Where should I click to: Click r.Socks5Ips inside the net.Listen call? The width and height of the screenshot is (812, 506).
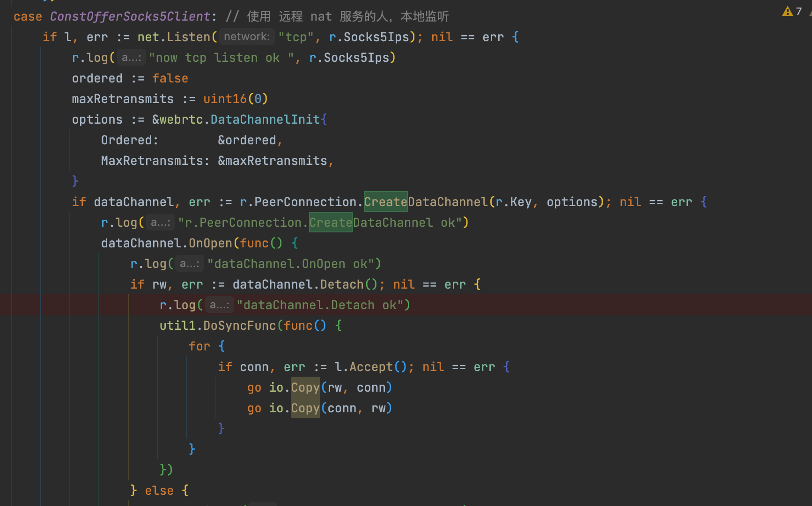(370, 37)
